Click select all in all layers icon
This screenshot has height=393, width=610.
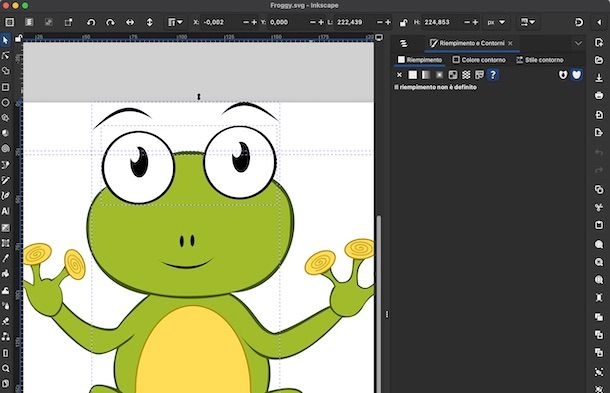tap(29, 22)
